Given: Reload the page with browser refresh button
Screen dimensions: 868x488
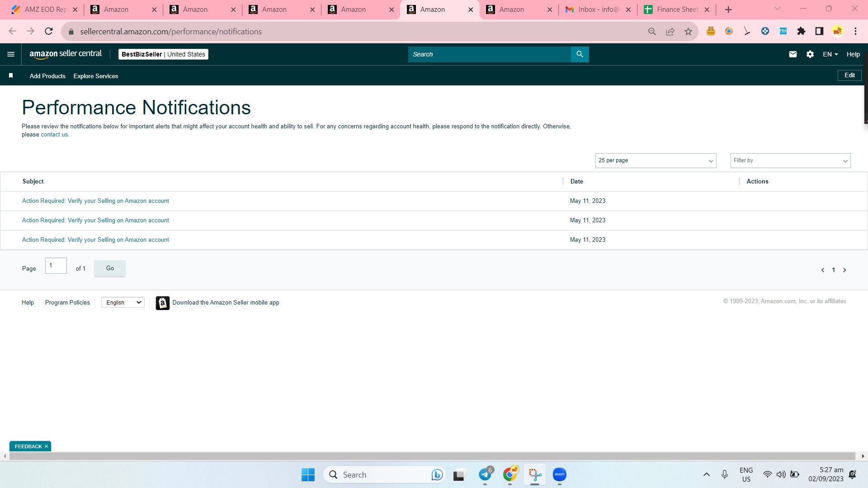Looking at the screenshot, I should coord(49,31).
